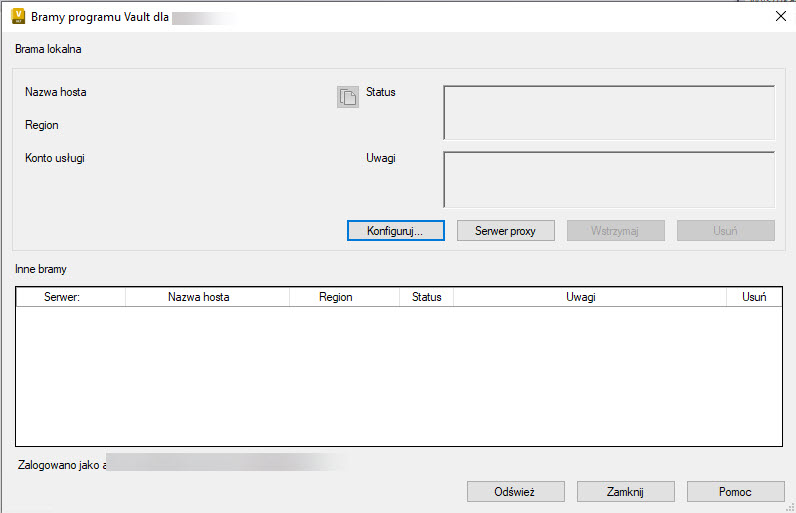The height and width of the screenshot is (513, 796).
Task: Click the Usuń button under local gateway
Action: coord(725,231)
